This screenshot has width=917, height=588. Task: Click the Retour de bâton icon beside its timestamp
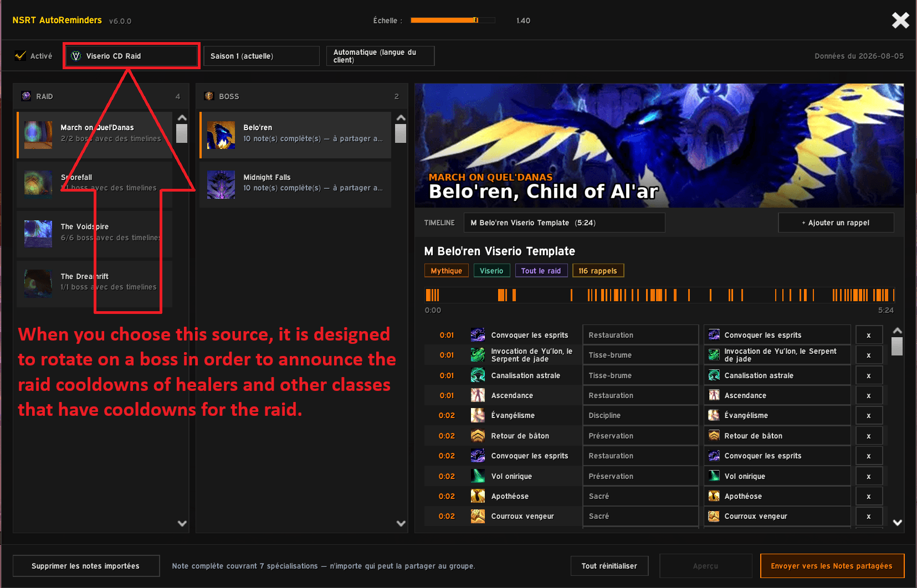point(478,436)
